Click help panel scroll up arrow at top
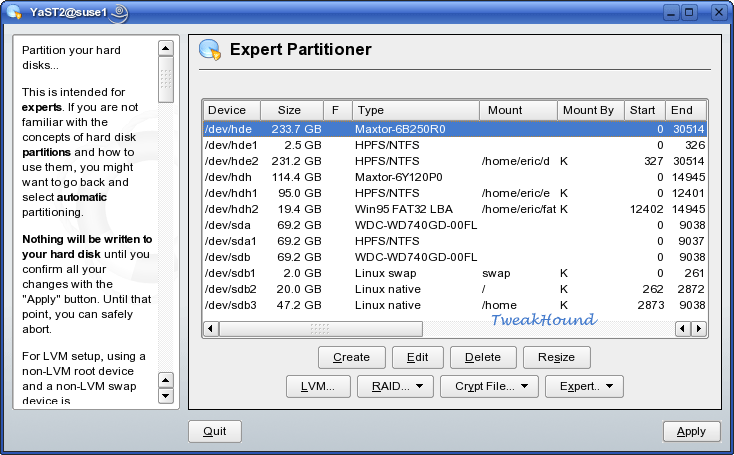The width and height of the screenshot is (734, 455). [x=166, y=48]
